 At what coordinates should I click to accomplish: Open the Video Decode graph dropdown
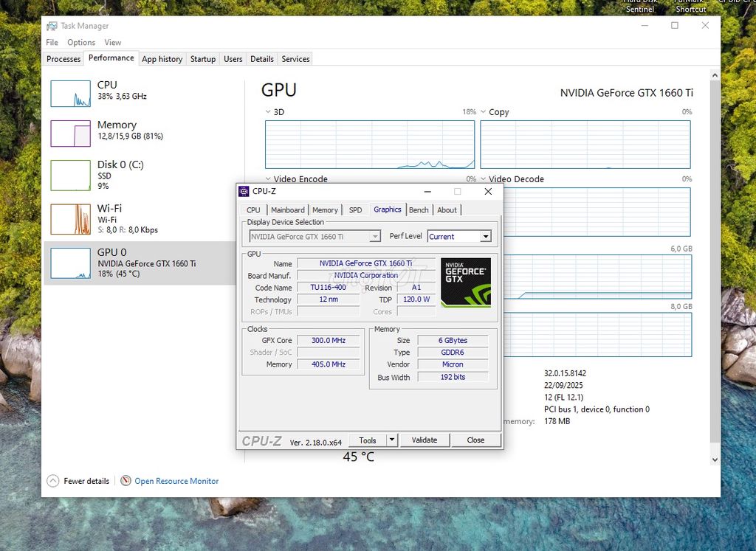click(483, 179)
